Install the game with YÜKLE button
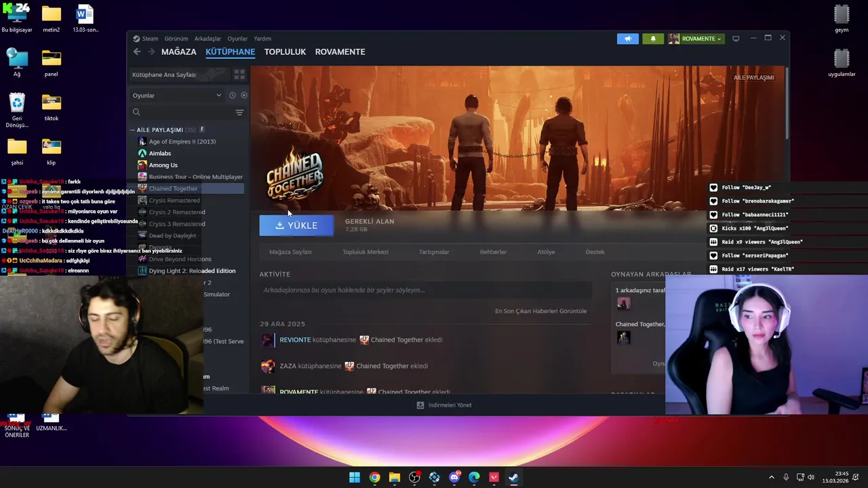 296,225
